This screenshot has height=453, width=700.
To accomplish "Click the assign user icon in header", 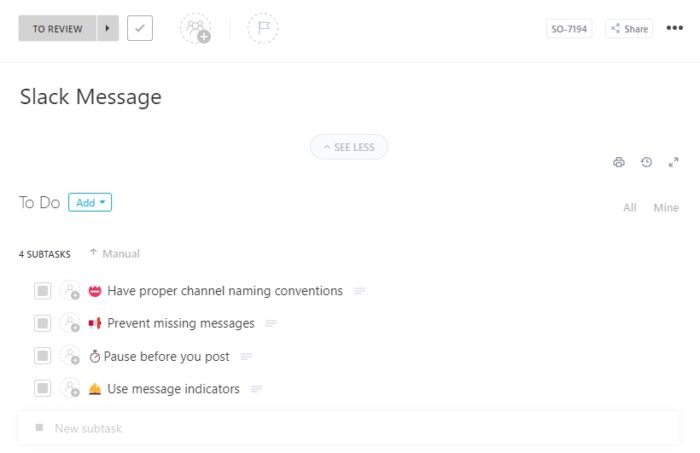I will 196,29.
